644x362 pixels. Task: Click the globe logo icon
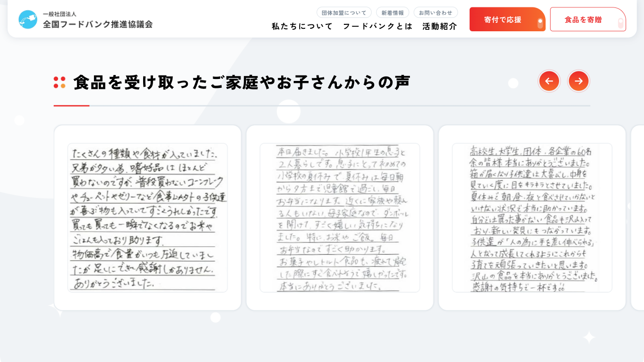click(x=28, y=19)
